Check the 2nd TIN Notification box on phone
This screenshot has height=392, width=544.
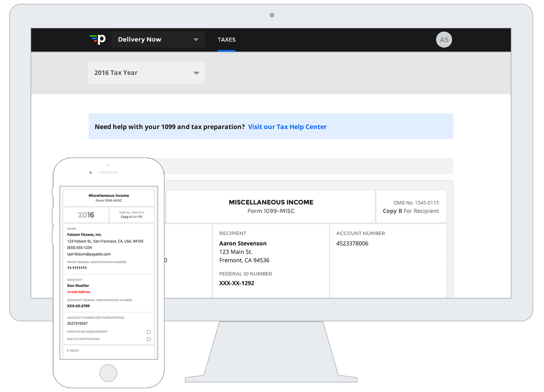coord(149,339)
